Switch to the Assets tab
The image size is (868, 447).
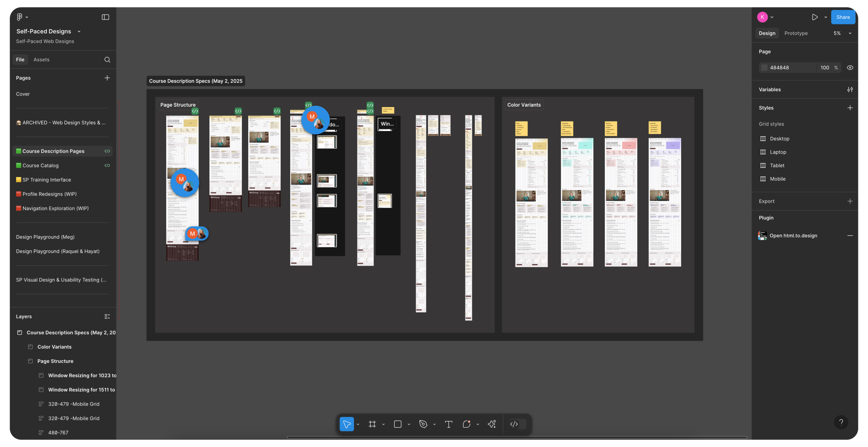tap(41, 60)
